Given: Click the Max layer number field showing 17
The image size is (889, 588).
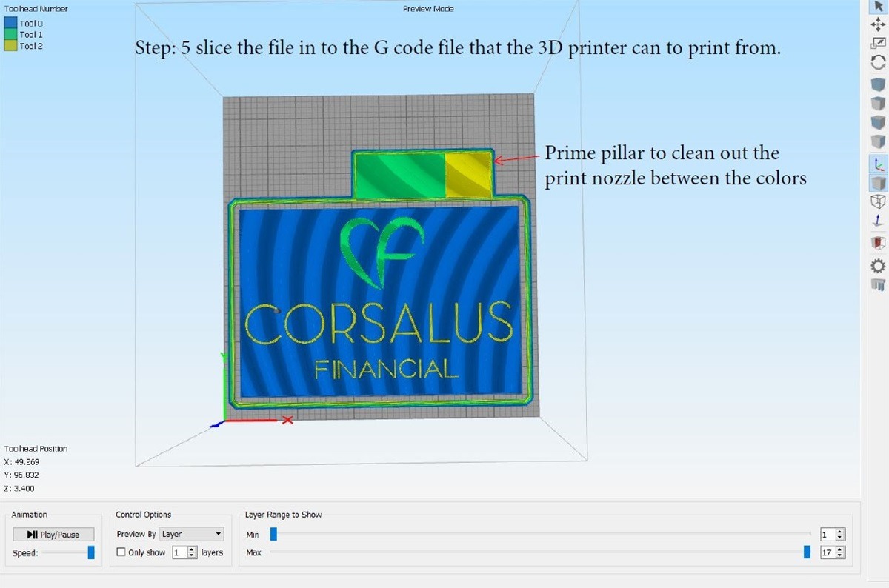Looking at the screenshot, I should coord(826,552).
